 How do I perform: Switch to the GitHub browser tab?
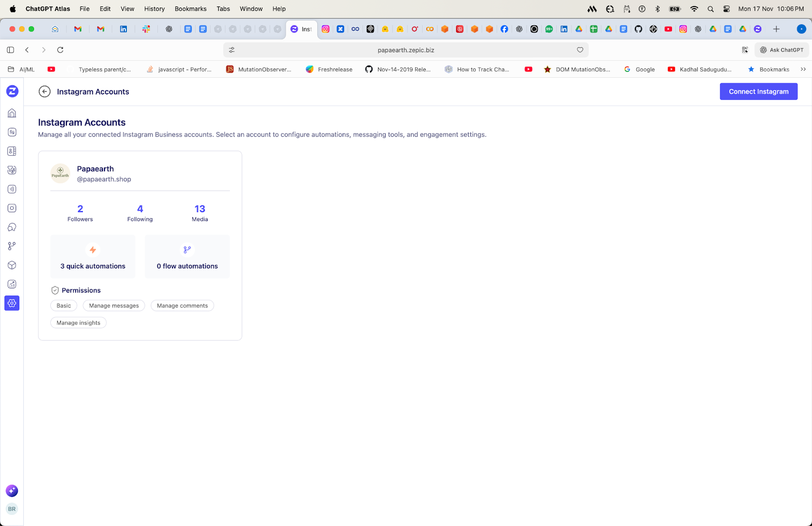point(638,29)
